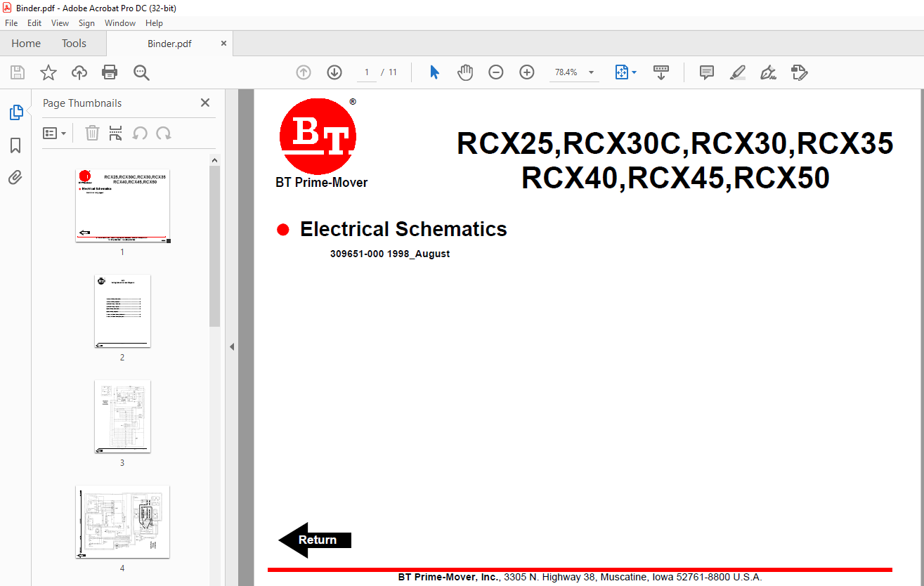Open thumbnail options dropdown menu
This screenshot has width=924, height=586.
click(x=54, y=133)
